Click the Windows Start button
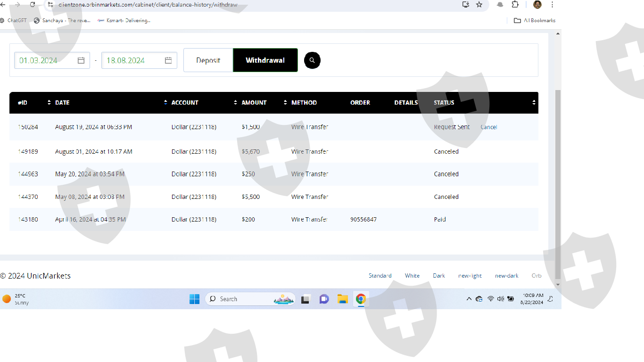This screenshot has width=644, height=362. 194,299
